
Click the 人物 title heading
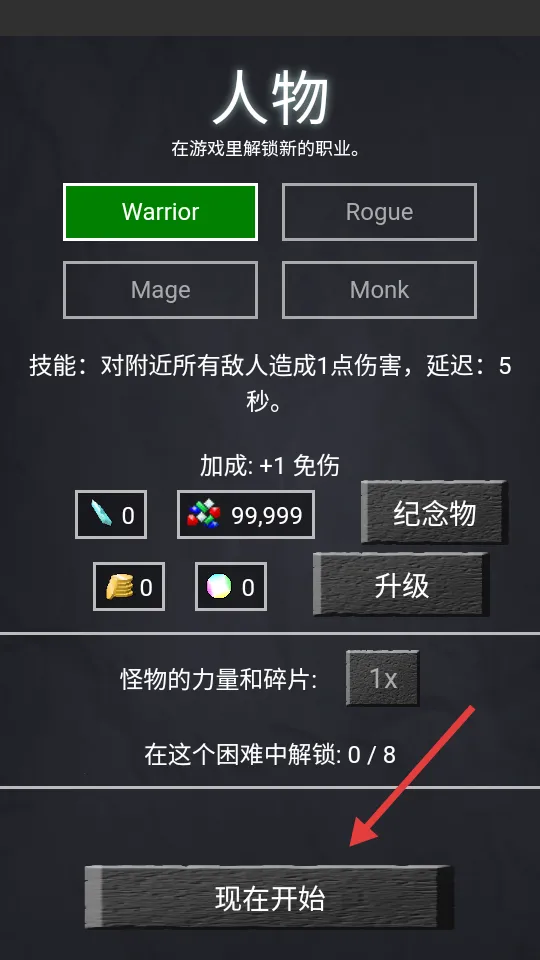point(270,99)
